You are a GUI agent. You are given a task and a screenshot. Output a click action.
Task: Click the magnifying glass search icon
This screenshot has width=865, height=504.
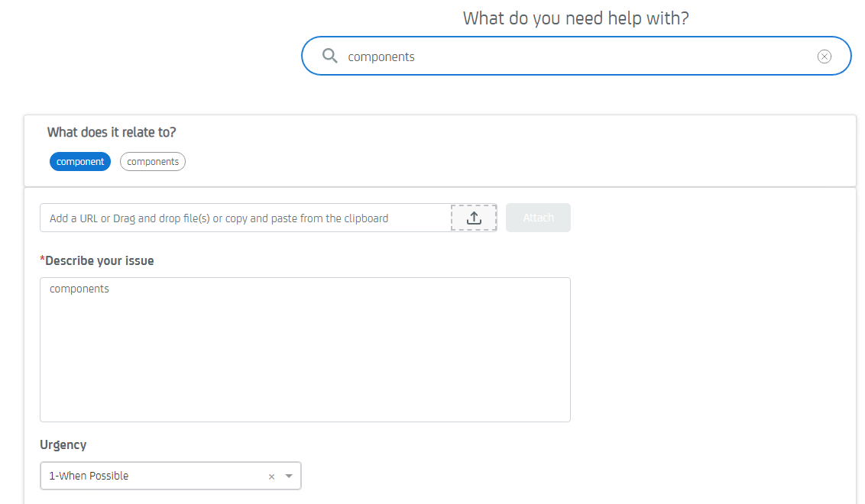tap(330, 56)
